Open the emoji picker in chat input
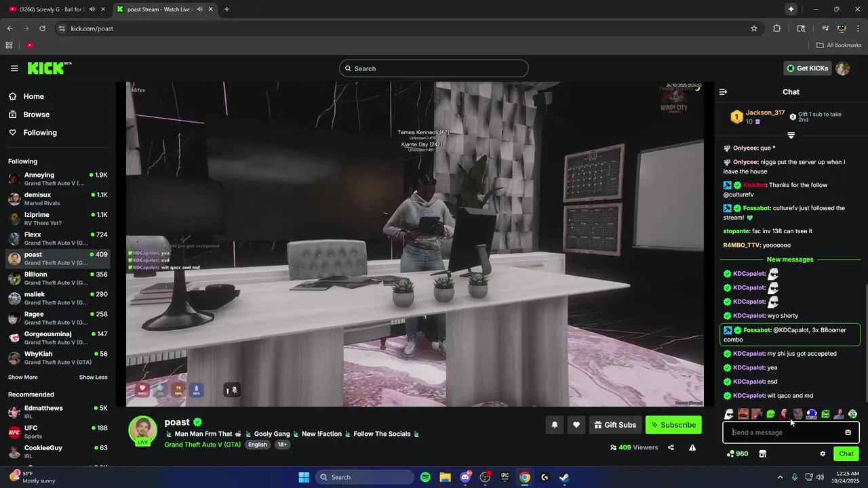868x488 pixels. point(848,432)
